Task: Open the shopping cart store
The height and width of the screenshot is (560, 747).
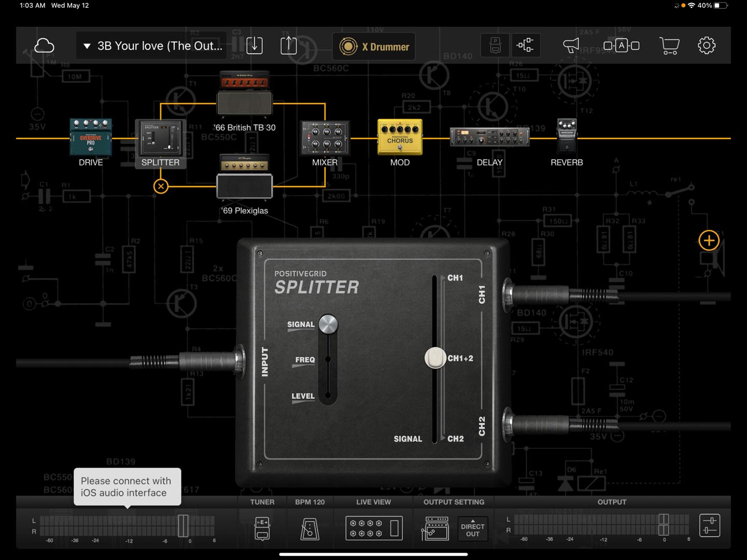Action: pyautogui.click(x=669, y=46)
